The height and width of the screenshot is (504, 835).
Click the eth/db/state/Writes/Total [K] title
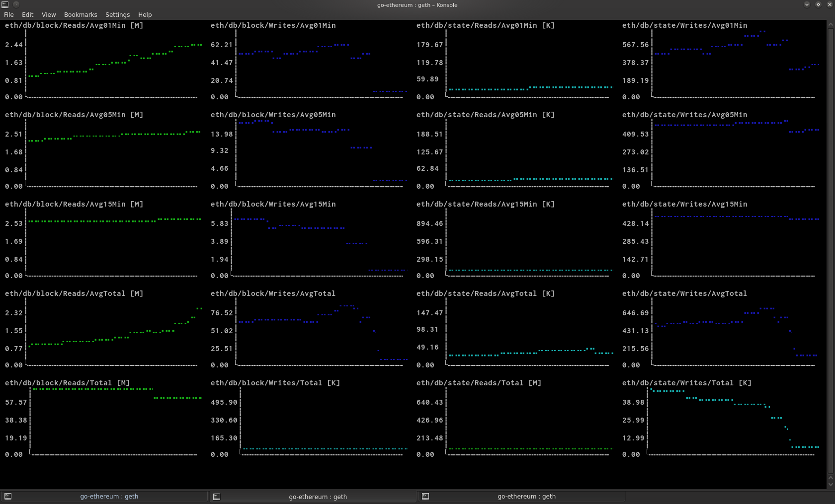tap(687, 383)
